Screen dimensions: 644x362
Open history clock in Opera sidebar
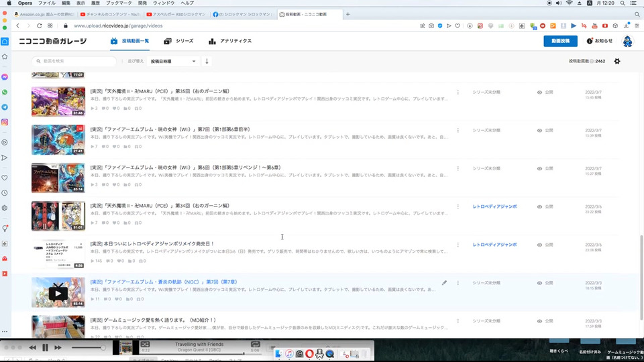click(x=5, y=193)
